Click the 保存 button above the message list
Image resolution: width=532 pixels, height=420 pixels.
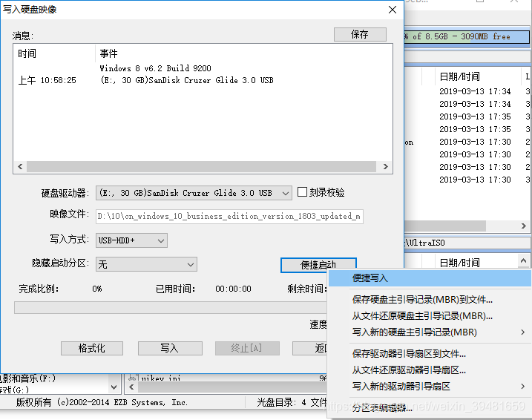(x=360, y=34)
